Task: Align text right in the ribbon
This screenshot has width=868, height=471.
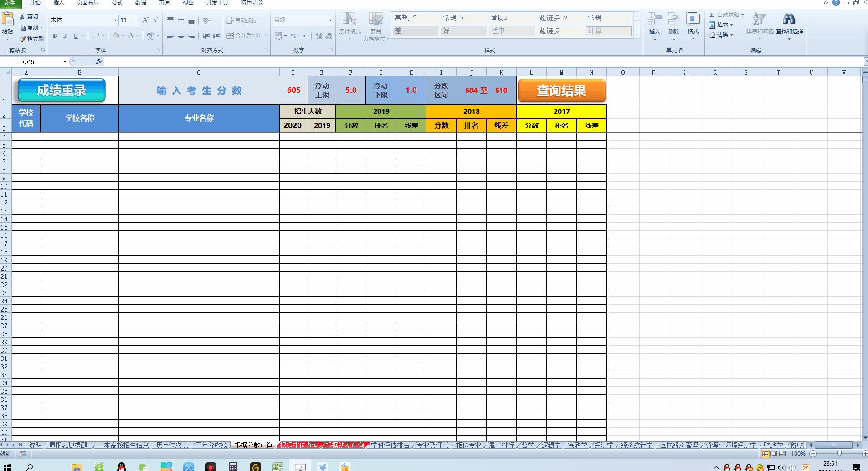Action: coord(191,36)
